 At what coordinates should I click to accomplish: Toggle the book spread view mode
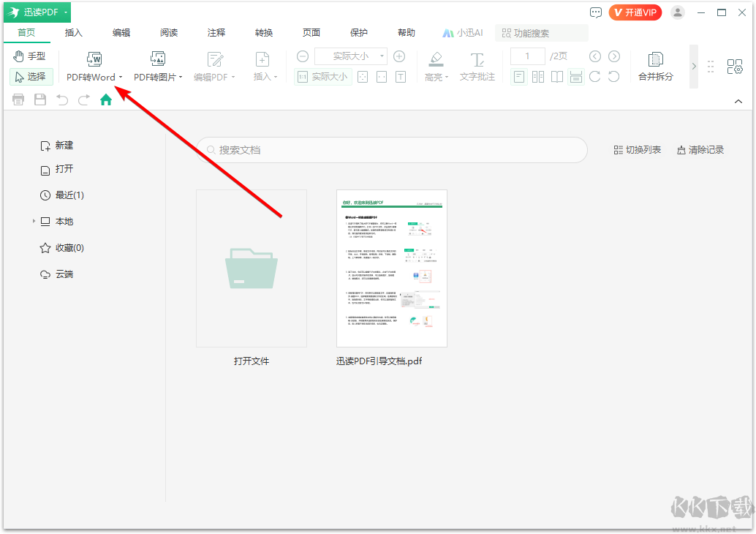click(x=557, y=76)
